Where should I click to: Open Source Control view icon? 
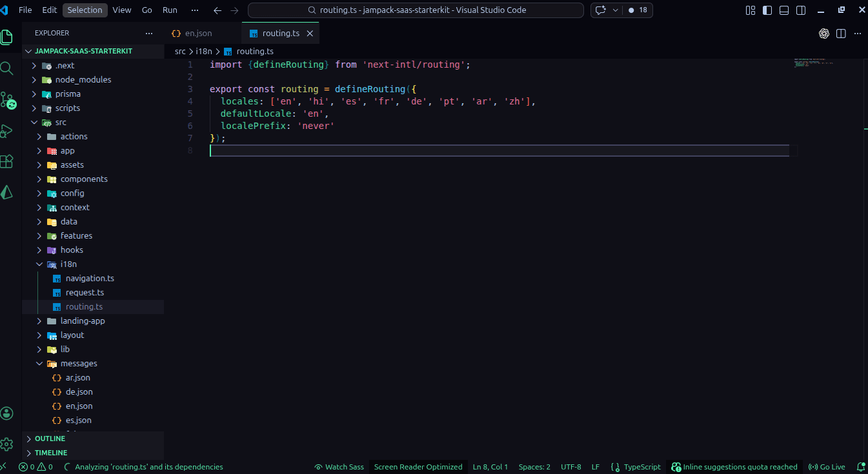pos(8,100)
